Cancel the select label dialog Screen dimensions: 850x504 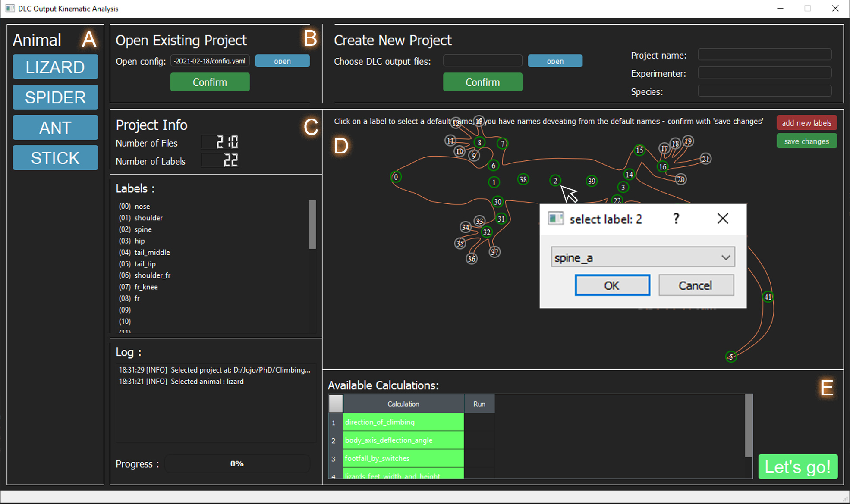click(696, 285)
